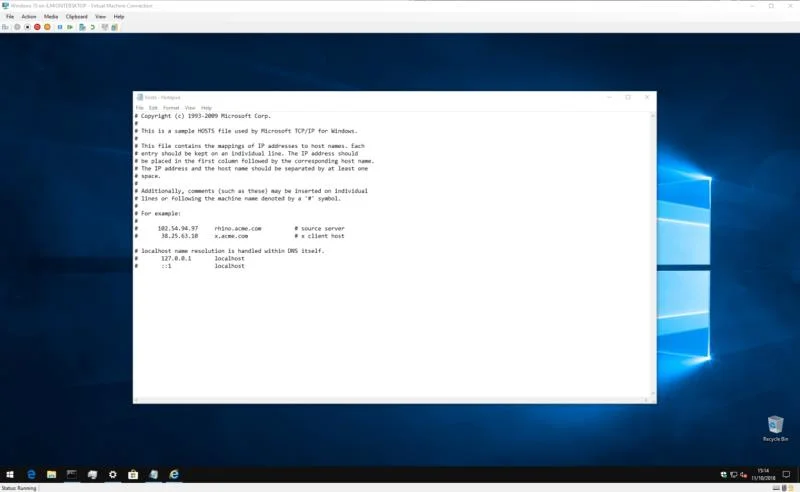Image resolution: width=800 pixels, height=492 pixels.
Task: Maximize the Notepad window
Action: (628, 97)
